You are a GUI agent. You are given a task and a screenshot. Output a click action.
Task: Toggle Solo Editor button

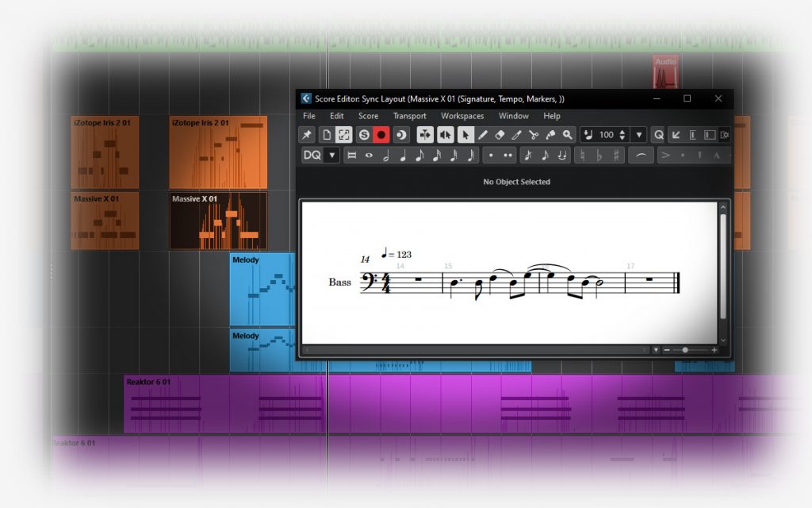click(364, 135)
